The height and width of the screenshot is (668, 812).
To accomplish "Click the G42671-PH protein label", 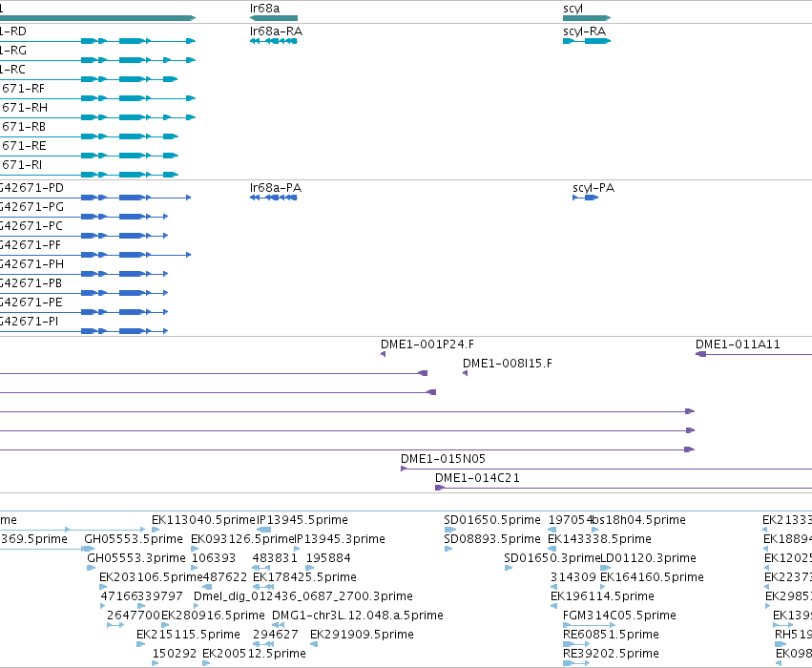I will click(x=32, y=264).
